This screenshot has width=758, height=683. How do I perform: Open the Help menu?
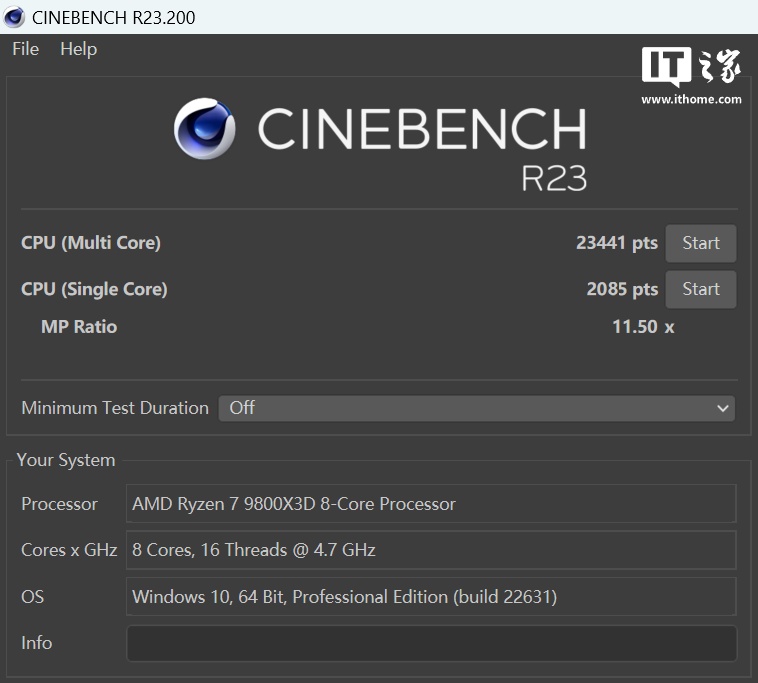pos(78,49)
